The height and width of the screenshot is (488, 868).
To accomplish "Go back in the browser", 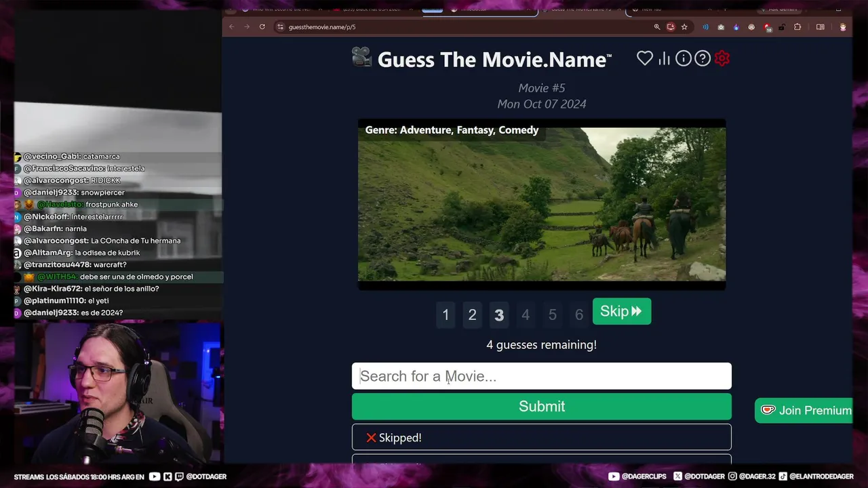I will coord(231,27).
